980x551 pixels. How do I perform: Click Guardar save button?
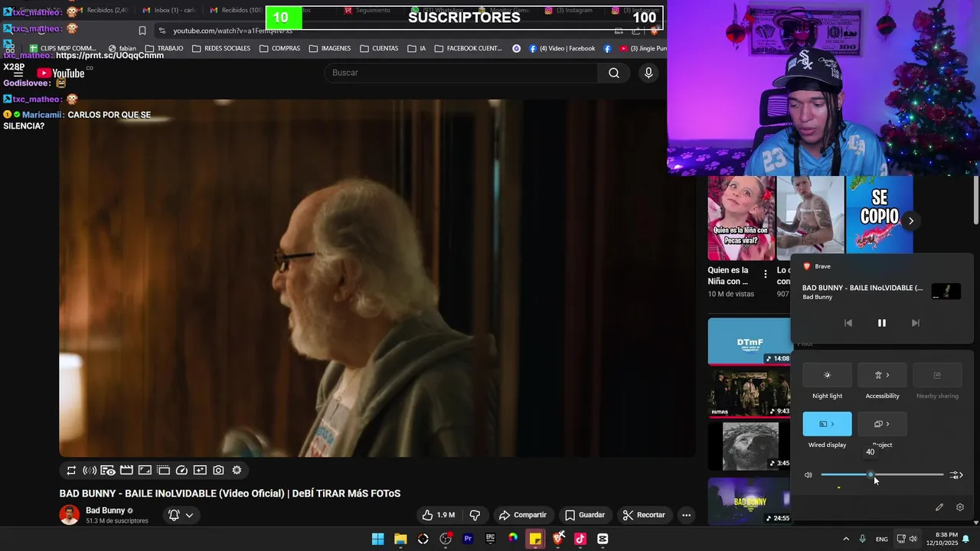tap(585, 515)
